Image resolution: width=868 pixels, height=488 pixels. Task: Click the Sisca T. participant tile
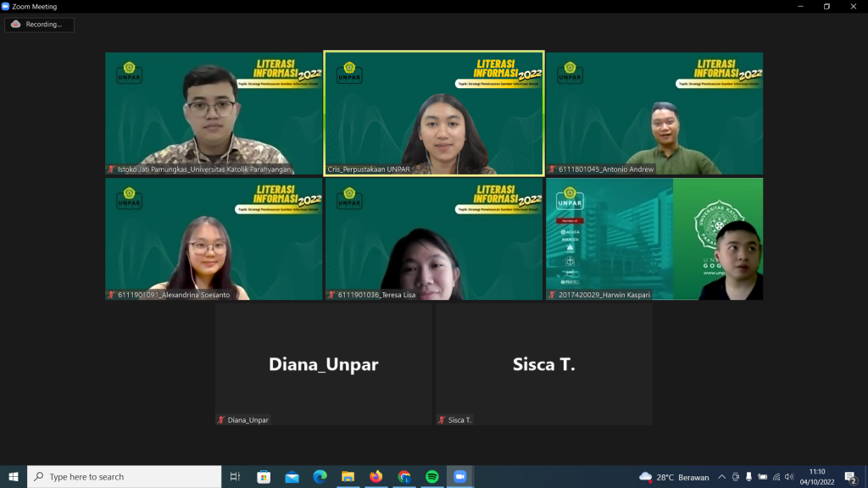click(543, 364)
